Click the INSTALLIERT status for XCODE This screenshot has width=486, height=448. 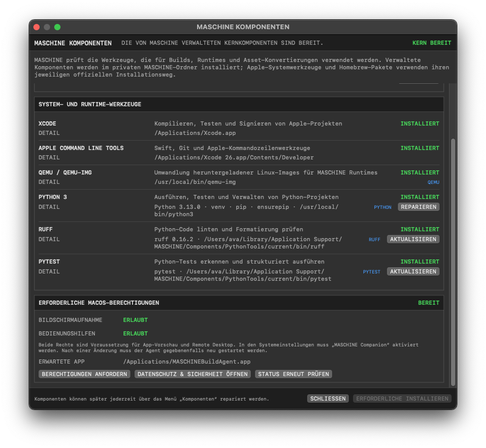(420, 123)
